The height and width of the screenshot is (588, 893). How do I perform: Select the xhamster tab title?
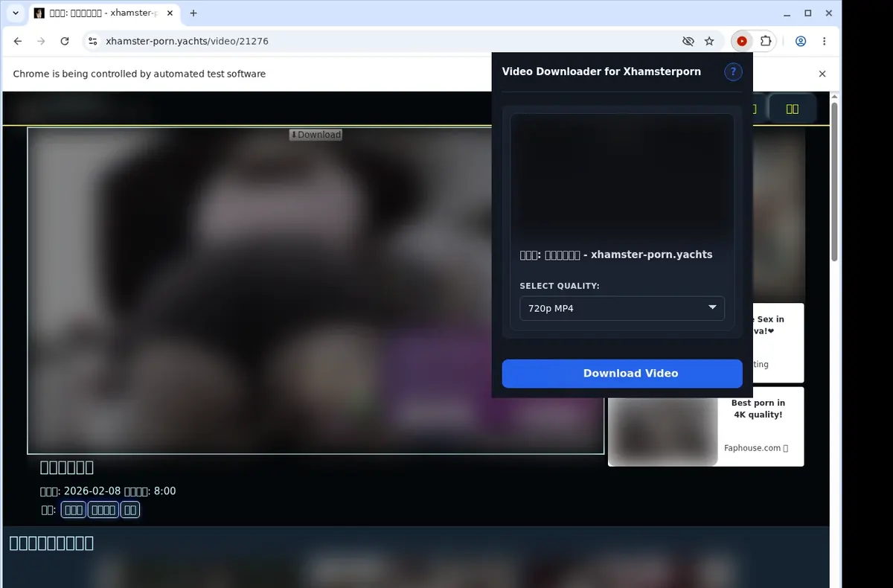point(103,13)
